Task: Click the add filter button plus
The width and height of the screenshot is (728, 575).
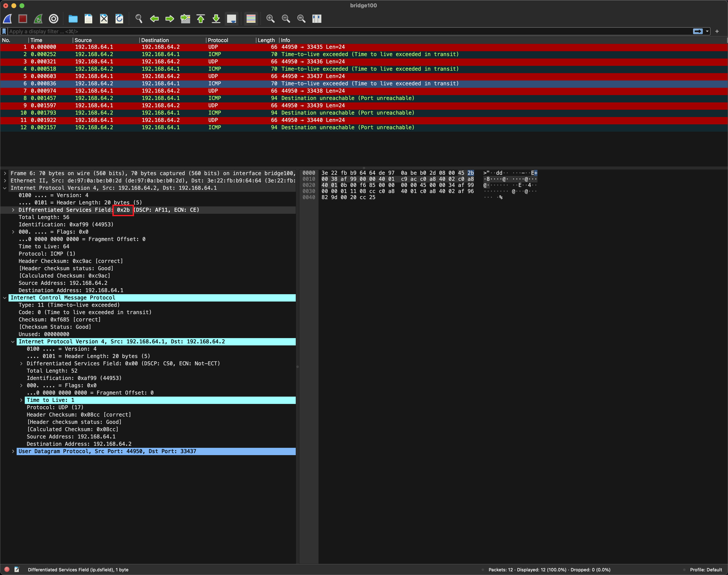Action: pos(717,31)
